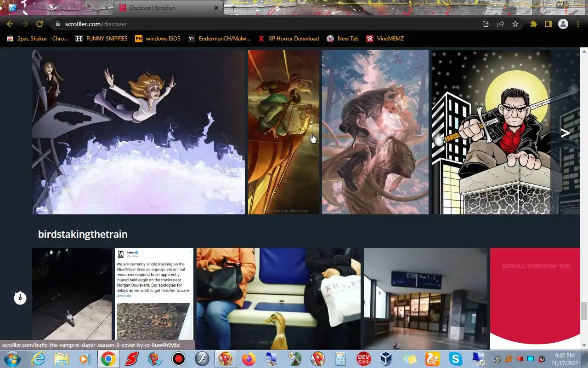This screenshot has height=368, width=588.
Task: Reload the Scrolller page
Action: (x=40, y=24)
